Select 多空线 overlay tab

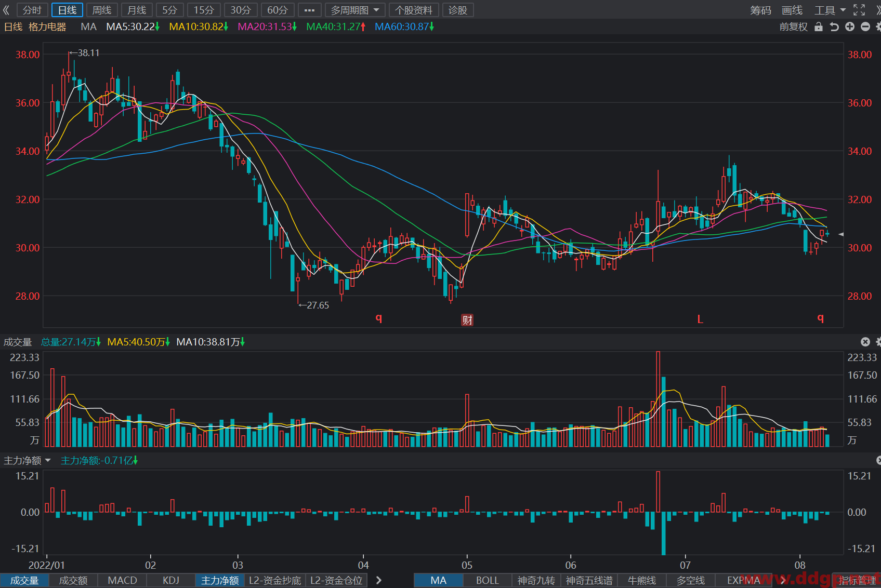pos(691,580)
